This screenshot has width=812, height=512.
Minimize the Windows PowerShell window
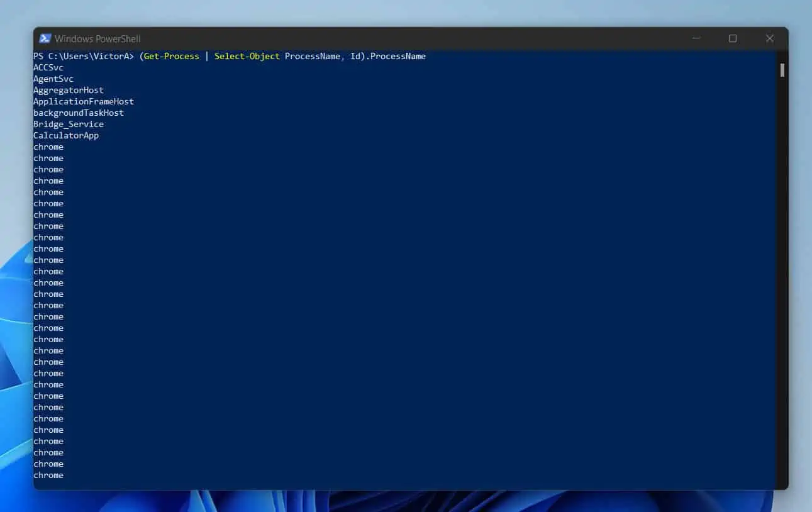[x=696, y=38]
